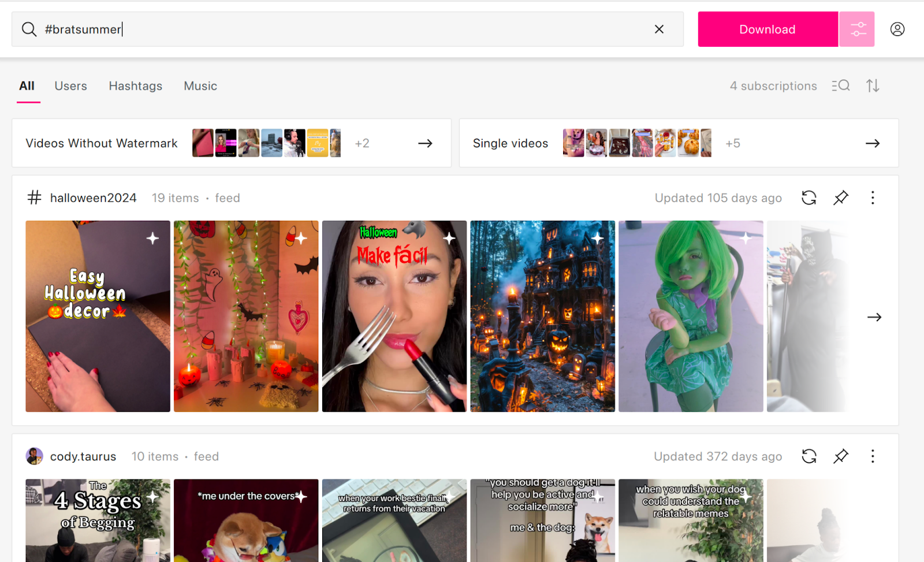
Task: Switch to the Music tab
Action: 200,86
